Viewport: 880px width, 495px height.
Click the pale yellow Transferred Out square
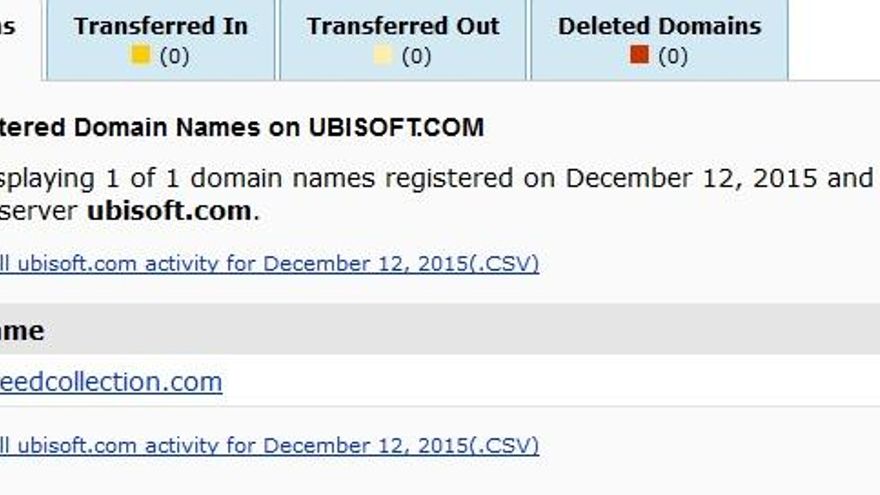(x=383, y=56)
